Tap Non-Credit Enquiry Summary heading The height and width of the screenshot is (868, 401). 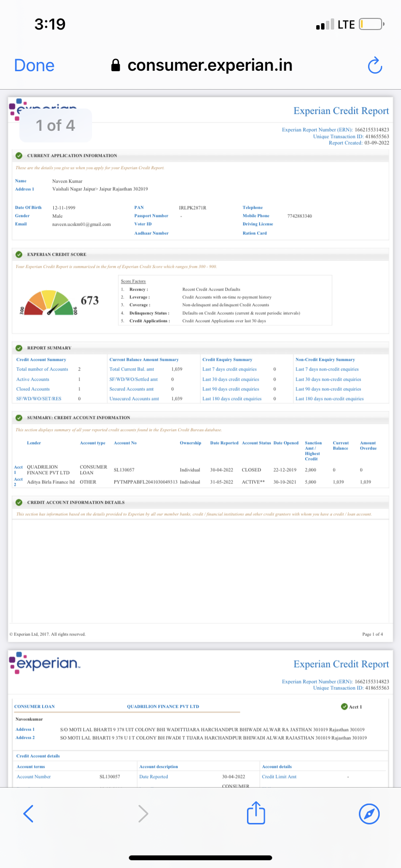[x=325, y=359]
